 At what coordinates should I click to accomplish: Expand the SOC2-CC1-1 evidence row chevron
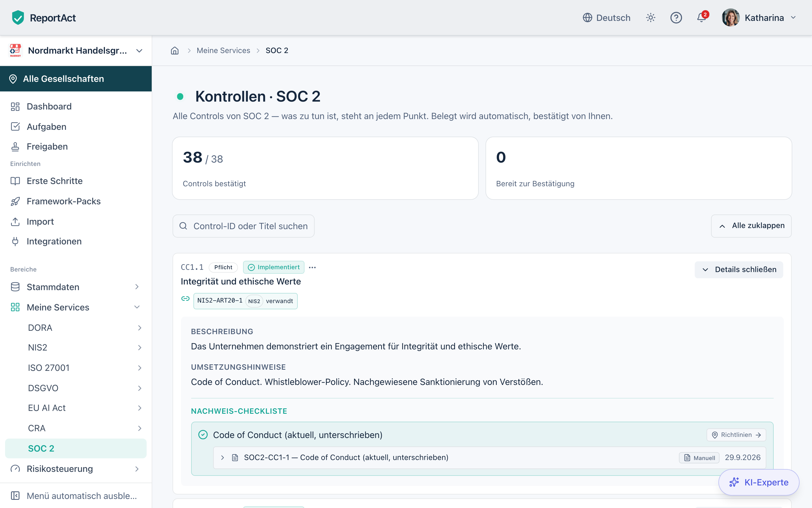pyautogui.click(x=222, y=457)
